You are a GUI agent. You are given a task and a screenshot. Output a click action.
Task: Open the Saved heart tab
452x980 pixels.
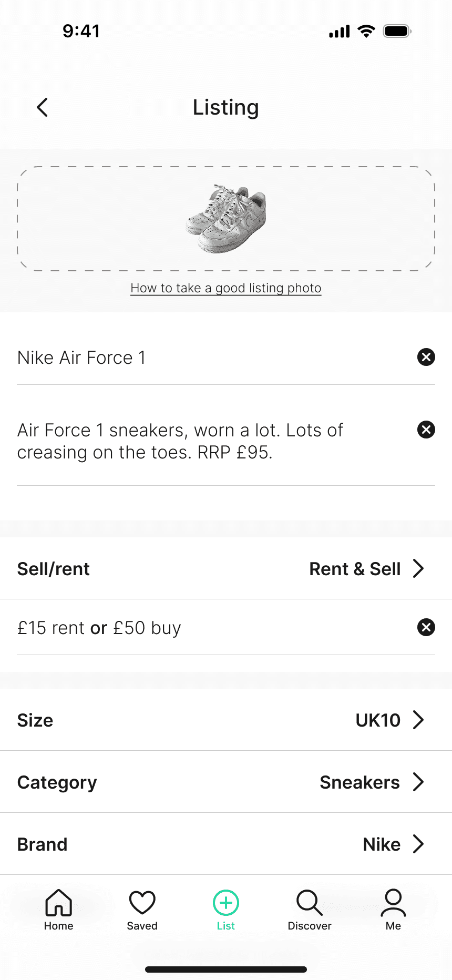click(x=142, y=910)
